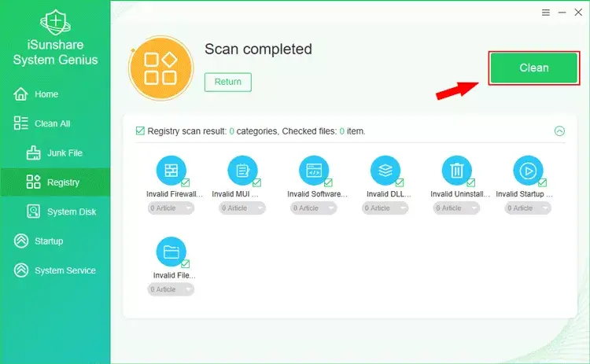Click the Invalid MUI notepad icon

[x=243, y=171]
